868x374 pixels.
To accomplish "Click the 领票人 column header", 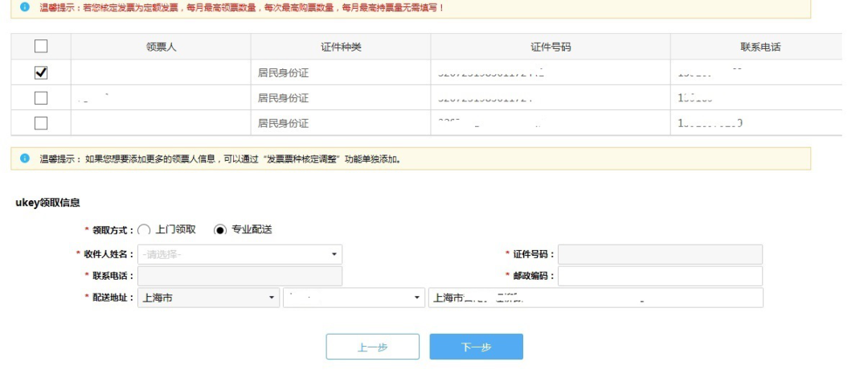I will (x=161, y=47).
